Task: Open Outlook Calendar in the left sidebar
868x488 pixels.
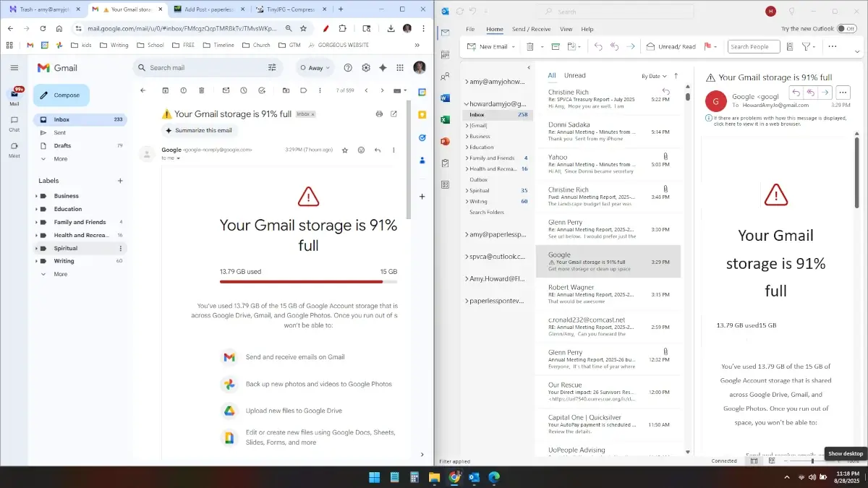Action: pos(446,55)
